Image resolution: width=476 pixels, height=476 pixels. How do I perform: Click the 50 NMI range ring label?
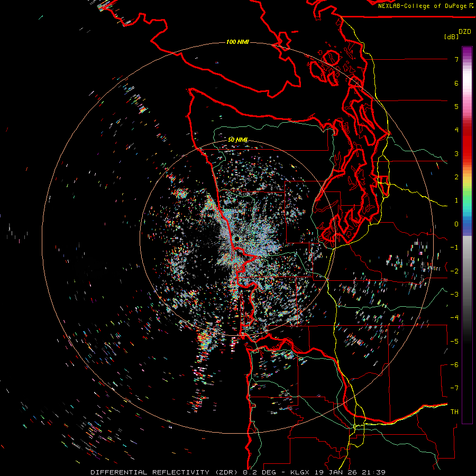pos(237,140)
